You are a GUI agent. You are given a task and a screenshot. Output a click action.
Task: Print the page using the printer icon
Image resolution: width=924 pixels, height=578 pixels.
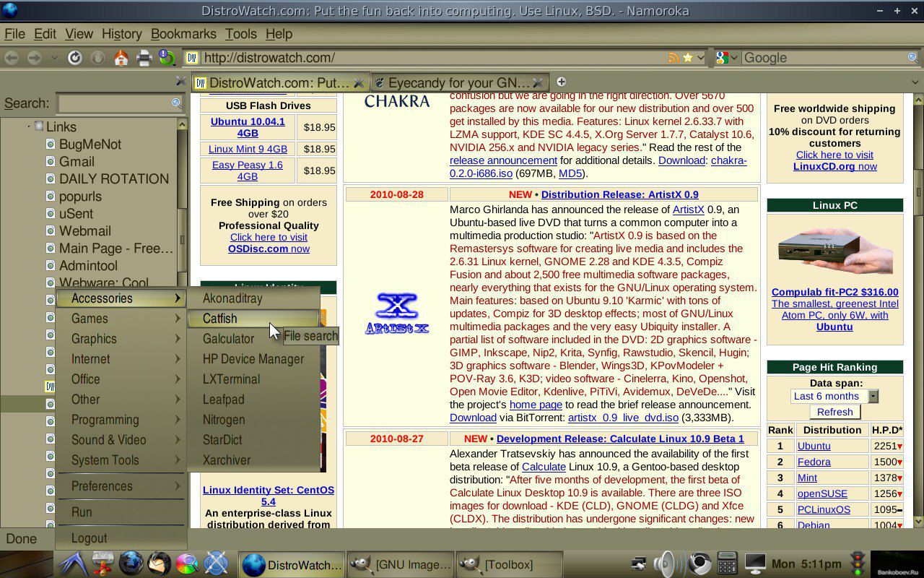click(x=144, y=58)
